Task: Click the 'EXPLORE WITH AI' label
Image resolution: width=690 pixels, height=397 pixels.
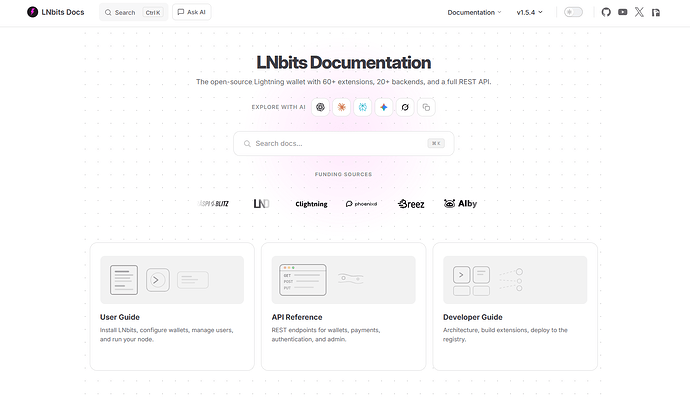Action: coord(278,107)
